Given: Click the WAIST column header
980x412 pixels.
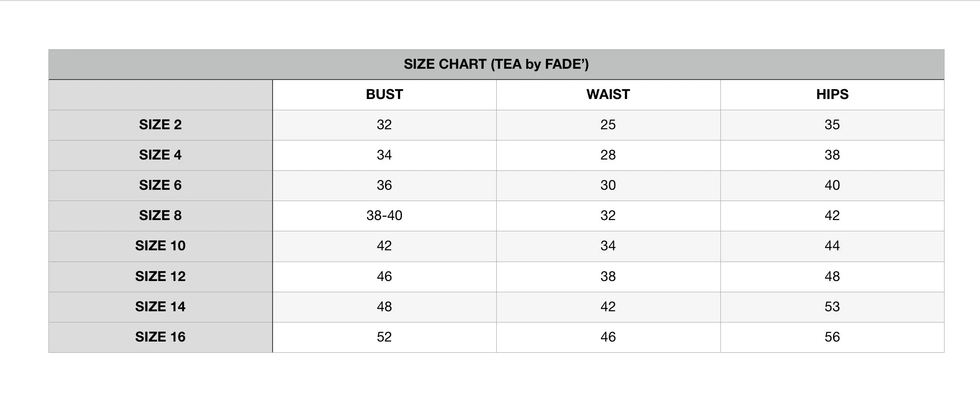Looking at the screenshot, I should [x=608, y=95].
